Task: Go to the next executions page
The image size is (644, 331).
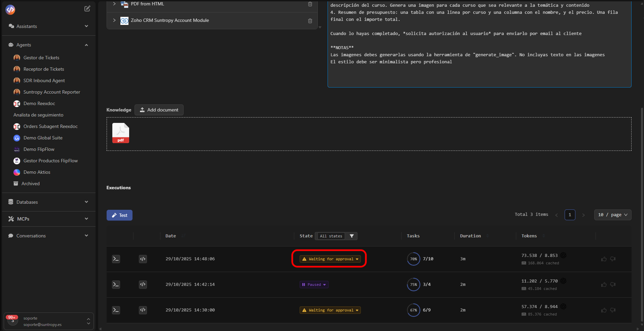Action: pos(583,215)
